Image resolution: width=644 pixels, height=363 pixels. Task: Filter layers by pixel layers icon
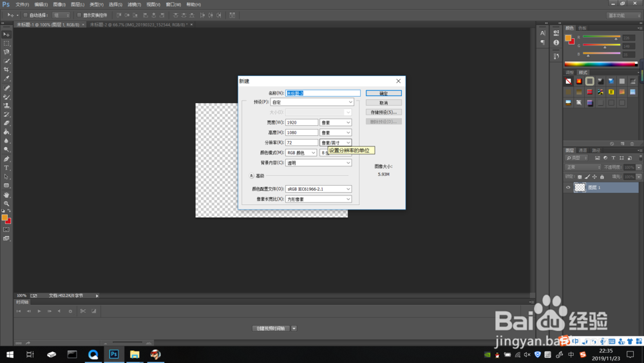[597, 158]
